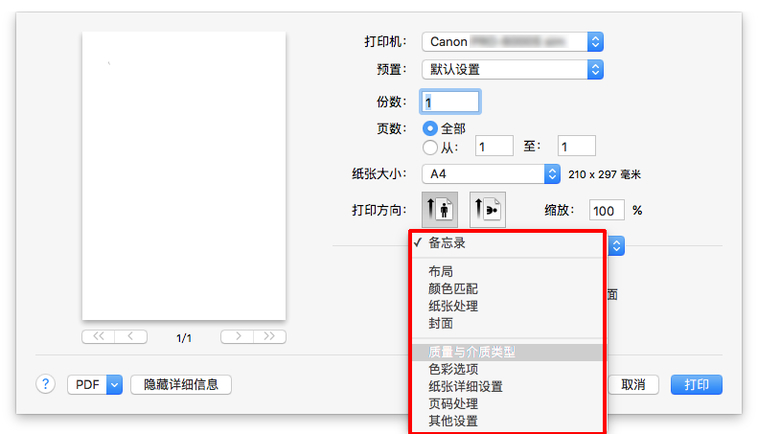Viewport: 758px width, 434px height.
Task: Go to next page in preview
Action: coord(236,337)
